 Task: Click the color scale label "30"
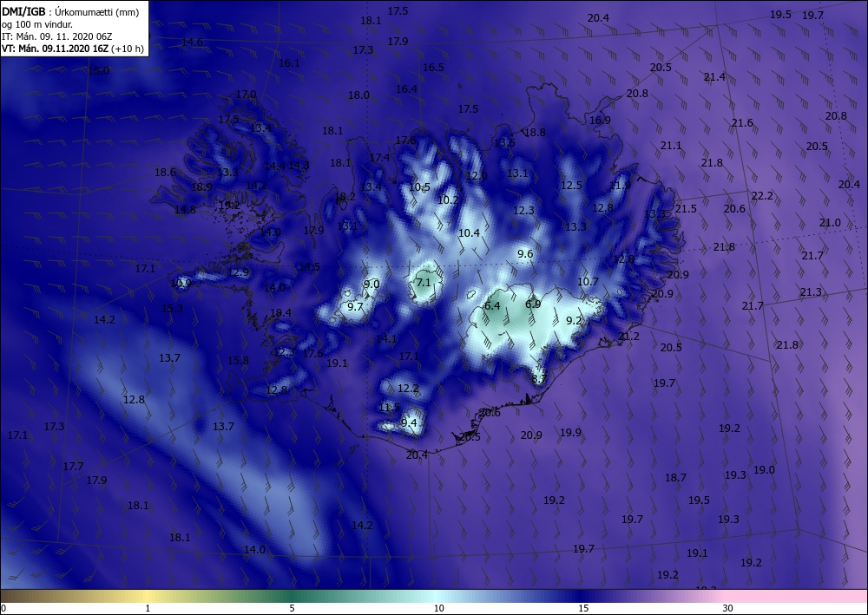728,608
